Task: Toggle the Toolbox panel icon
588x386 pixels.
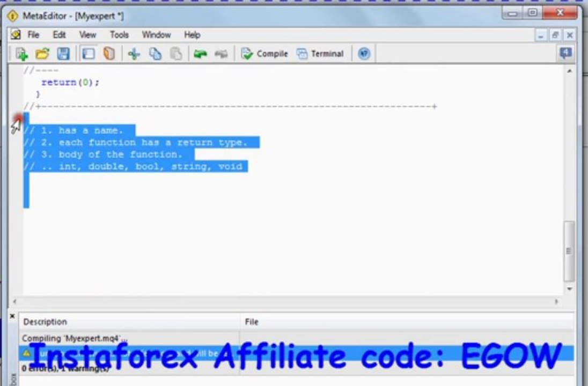Action: (x=89, y=54)
